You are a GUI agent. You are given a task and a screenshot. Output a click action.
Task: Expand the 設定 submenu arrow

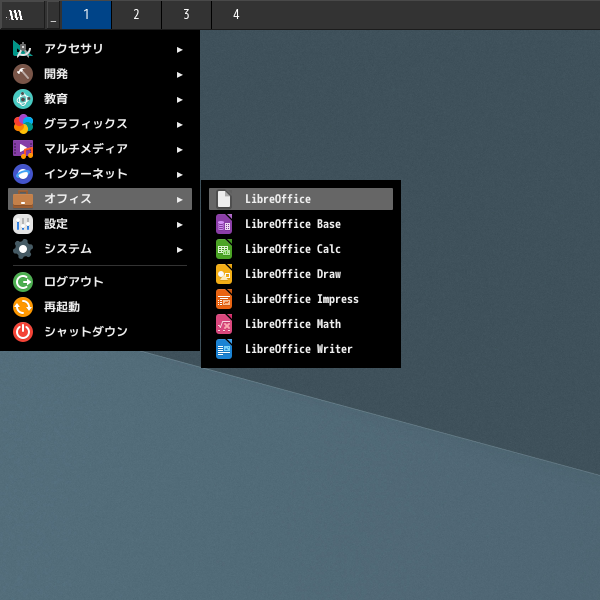tap(180, 224)
